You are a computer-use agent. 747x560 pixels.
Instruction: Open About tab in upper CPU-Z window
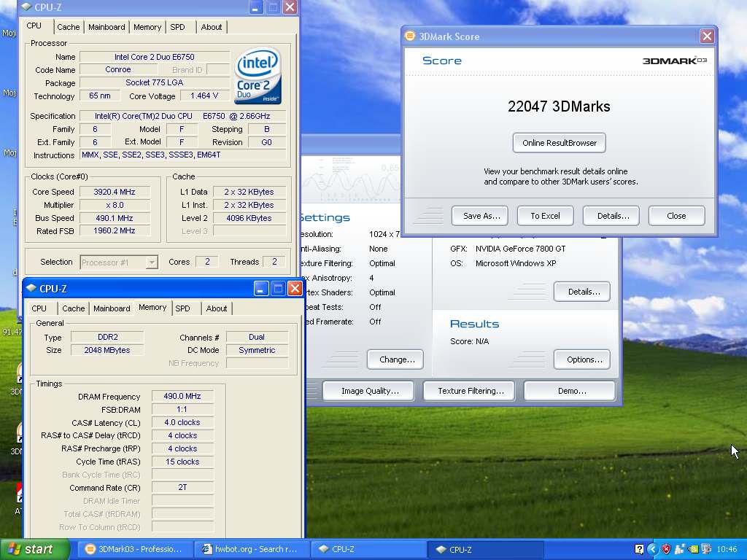(211, 27)
